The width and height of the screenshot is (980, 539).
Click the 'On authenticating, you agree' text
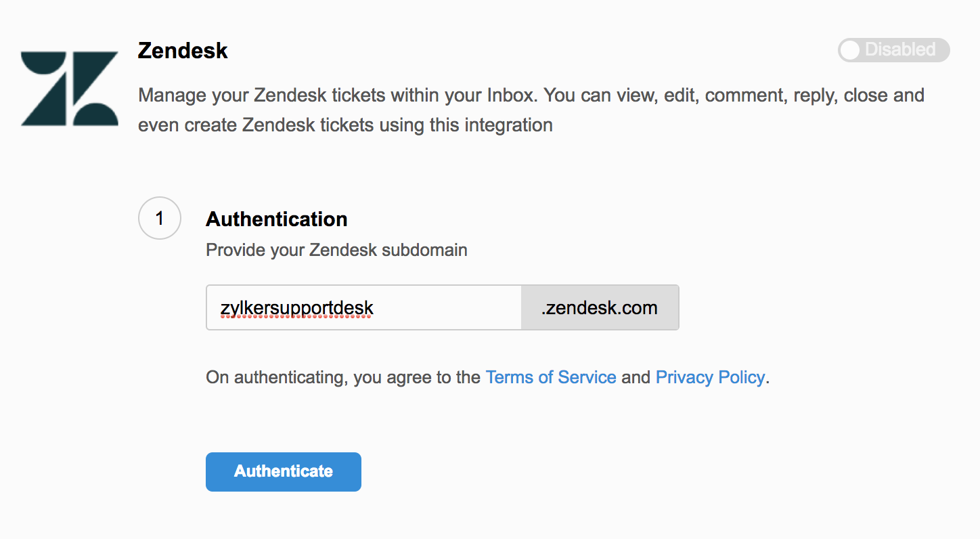(x=343, y=377)
